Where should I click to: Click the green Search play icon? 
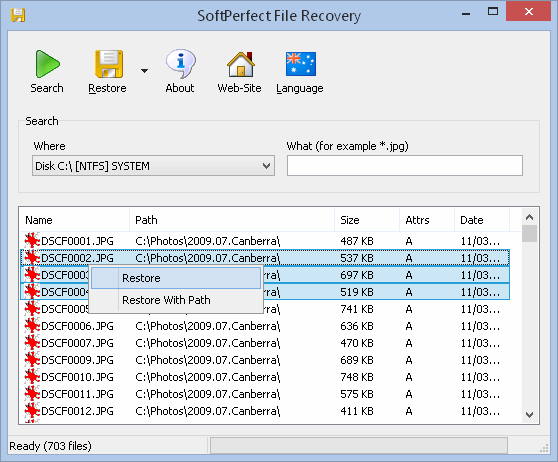coord(47,64)
